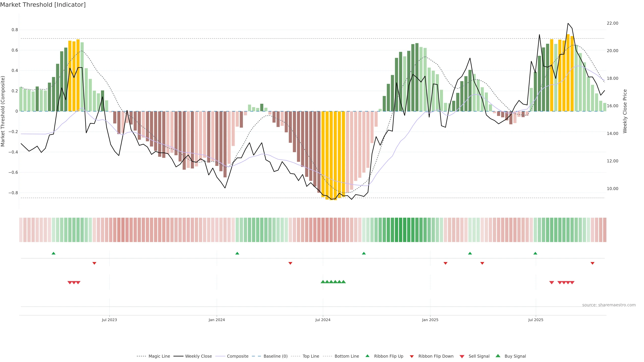
Task: Click Ribbon Flip Up legend triangle icon
Action: (x=367, y=356)
